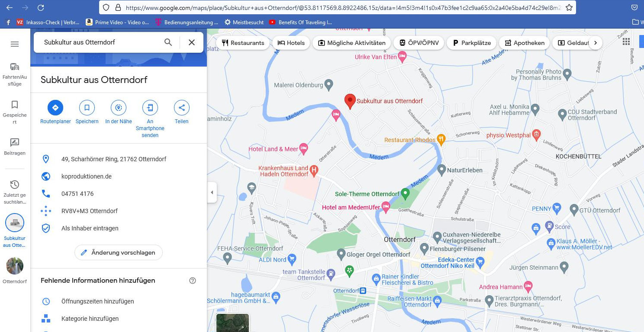The width and height of the screenshot is (644, 332).
Task: Click the Krankenhaus Land Hadeln hospital marker
Action: (315, 170)
